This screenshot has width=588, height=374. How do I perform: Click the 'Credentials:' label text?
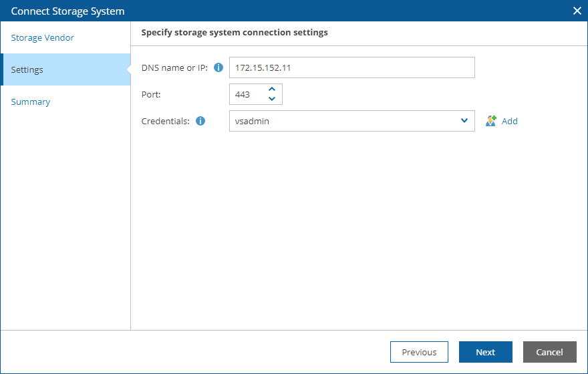pyautogui.click(x=166, y=122)
